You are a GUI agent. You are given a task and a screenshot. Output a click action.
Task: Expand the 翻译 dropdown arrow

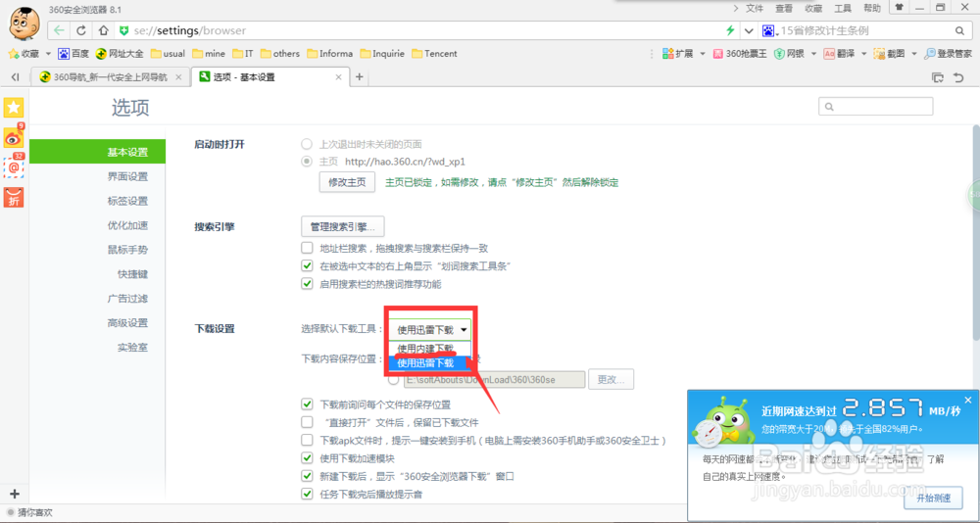coord(863,54)
